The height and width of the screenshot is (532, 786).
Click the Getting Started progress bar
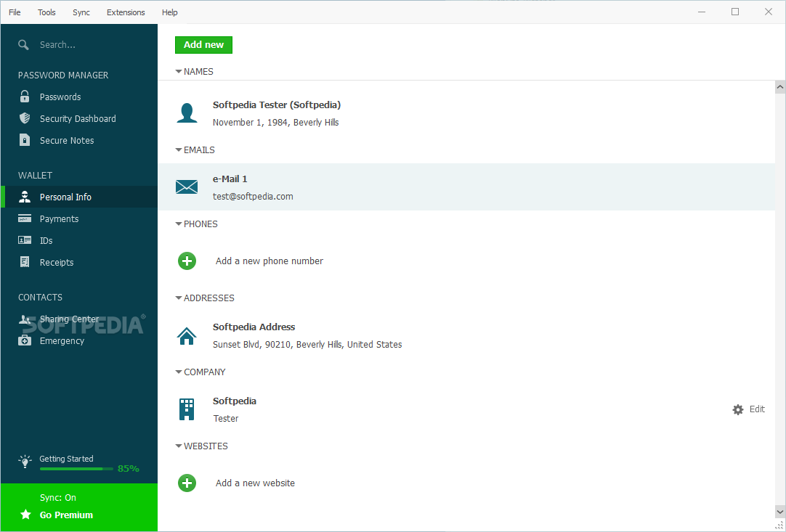click(76, 469)
